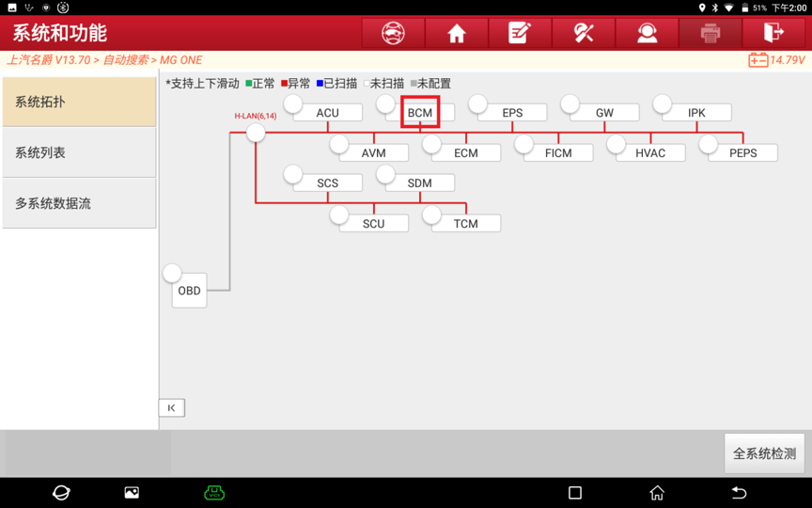Tap the Bluetooth status bar icon
Image resolution: width=812 pixels, height=508 pixels.
[x=715, y=8]
